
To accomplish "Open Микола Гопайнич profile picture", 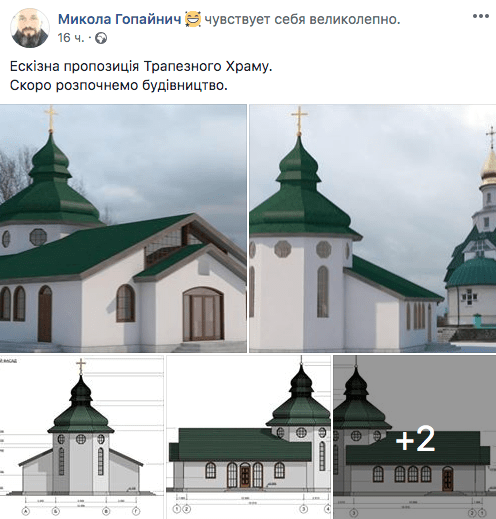I will coord(30,28).
